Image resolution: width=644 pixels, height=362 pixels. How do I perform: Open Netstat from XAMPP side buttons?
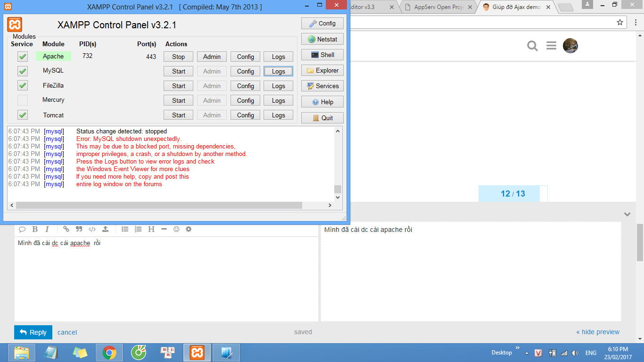322,39
